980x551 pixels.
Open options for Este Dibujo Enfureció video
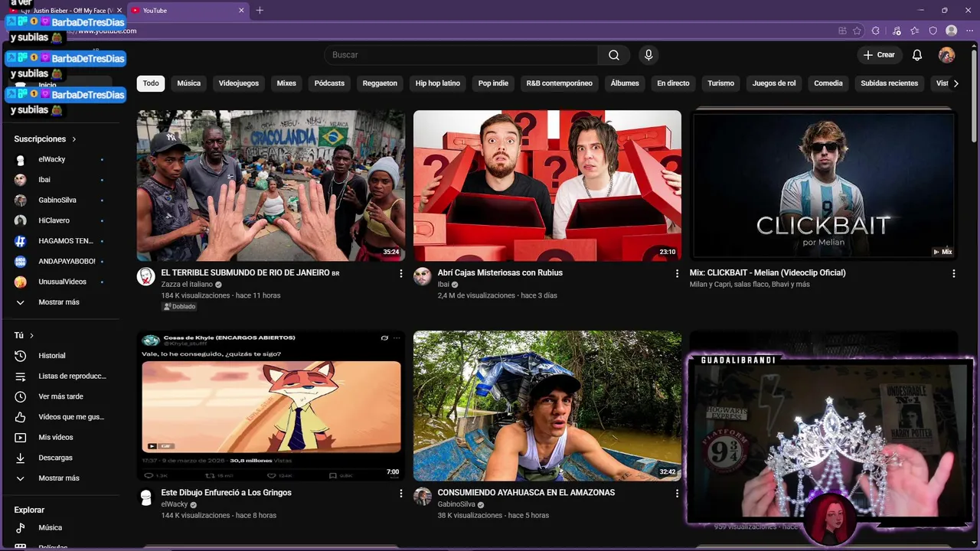(400, 494)
